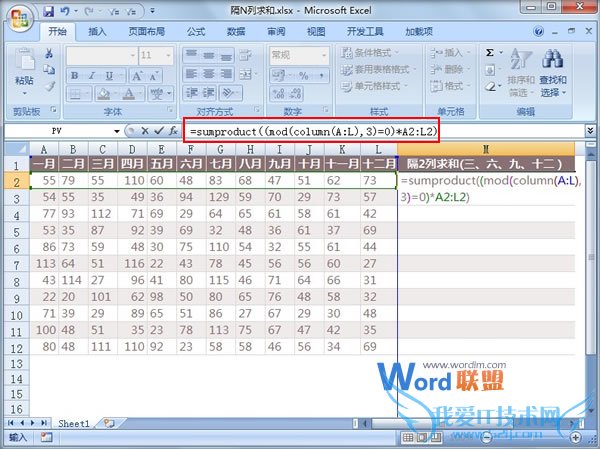Open 单元格样式 cell styles
The height and width of the screenshot is (449, 600).
tap(374, 86)
